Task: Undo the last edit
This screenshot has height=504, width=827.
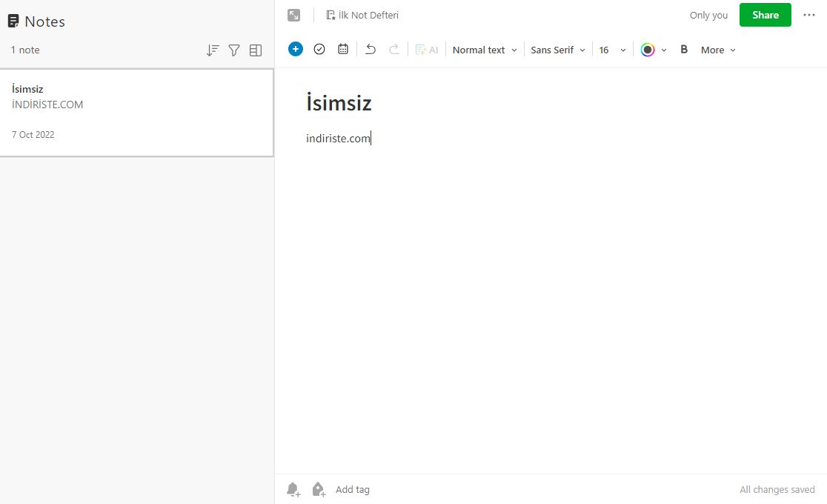Action: pos(371,50)
